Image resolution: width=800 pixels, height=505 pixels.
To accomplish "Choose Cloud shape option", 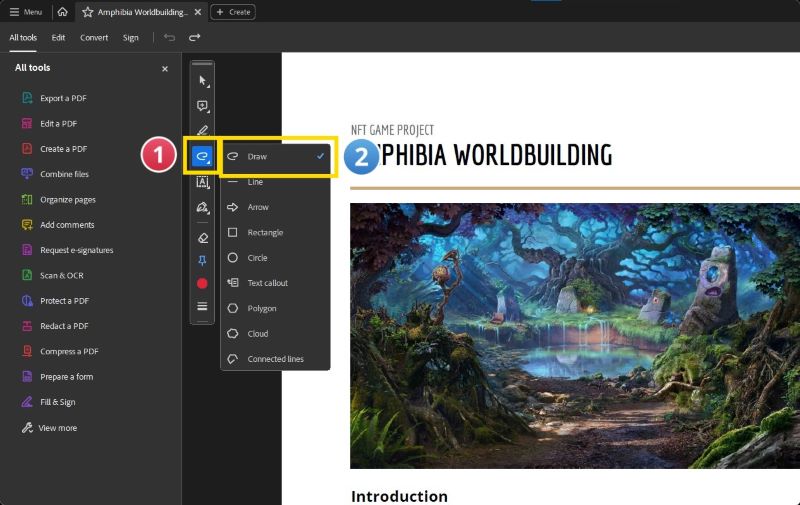I will tap(276, 334).
